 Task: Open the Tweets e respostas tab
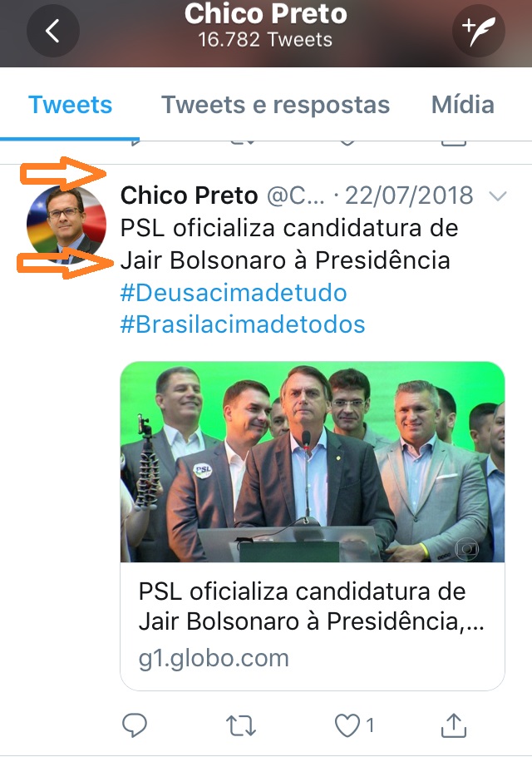275,105
